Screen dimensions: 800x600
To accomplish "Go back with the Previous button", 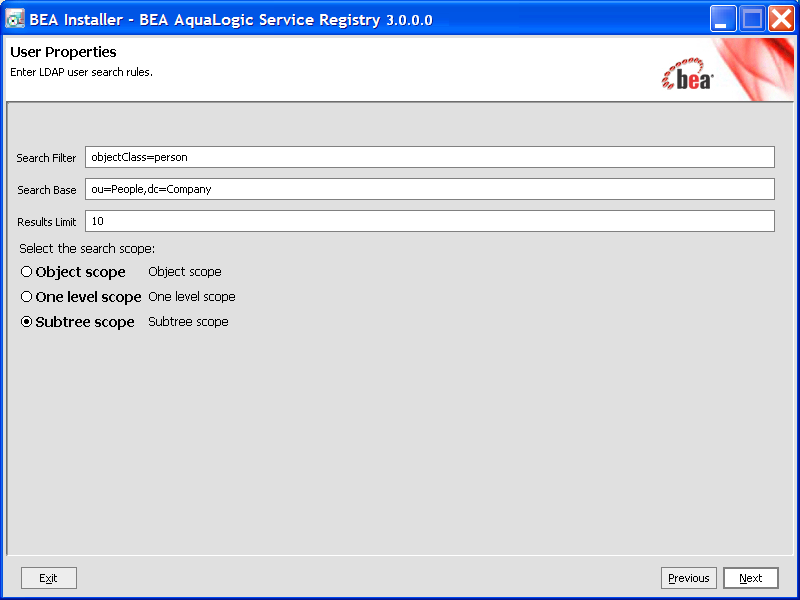I will 689,578.
